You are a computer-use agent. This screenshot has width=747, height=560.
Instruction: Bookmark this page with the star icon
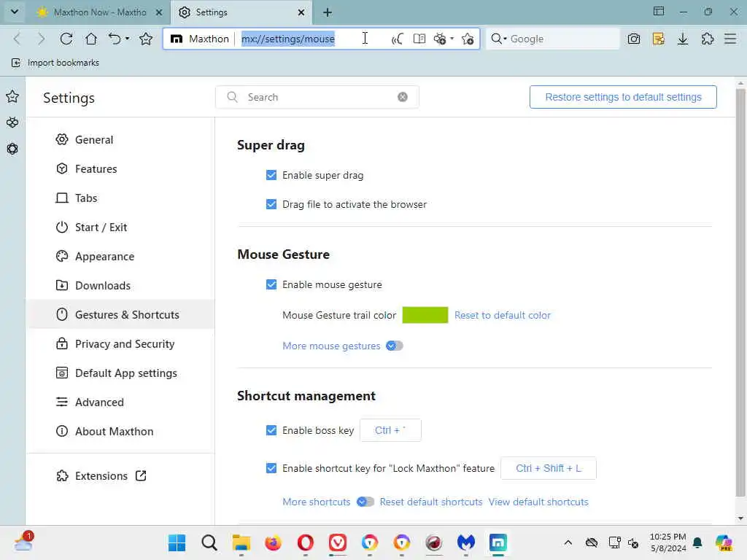tap(146, 39)
